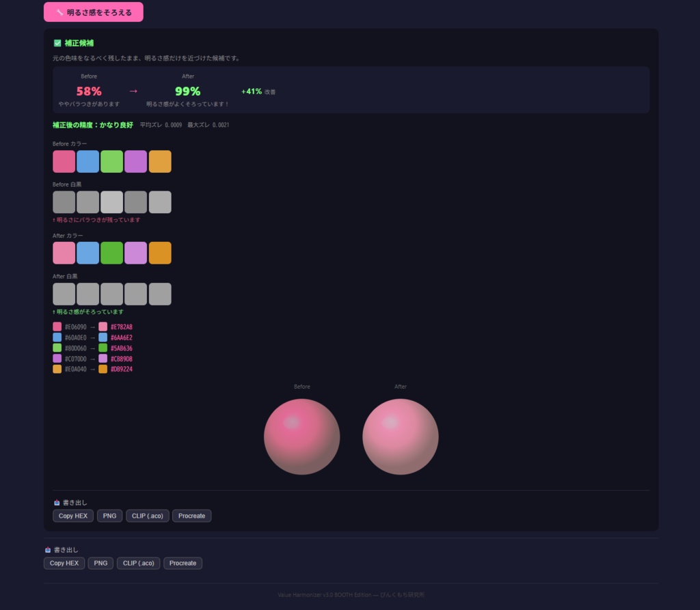Copy HEX values using the button inside the card

[73, 516]
